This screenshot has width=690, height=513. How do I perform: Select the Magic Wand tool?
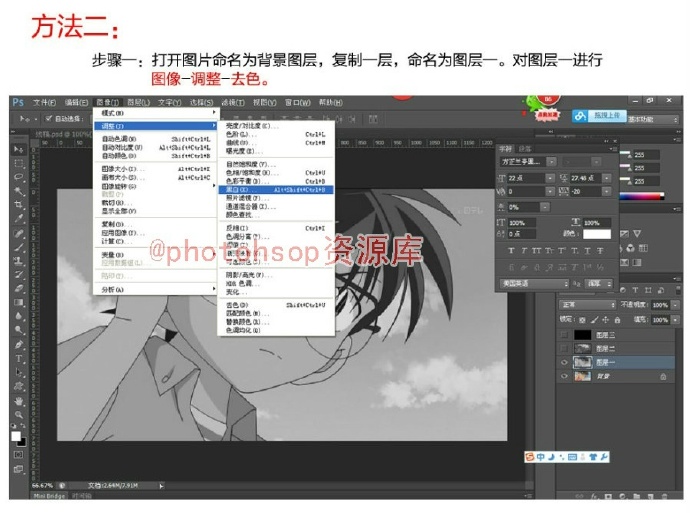click(x=18, y=191)
